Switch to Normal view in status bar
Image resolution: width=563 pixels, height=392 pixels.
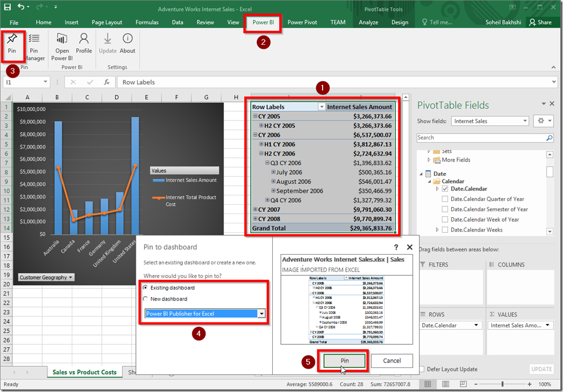pos(428,384)
